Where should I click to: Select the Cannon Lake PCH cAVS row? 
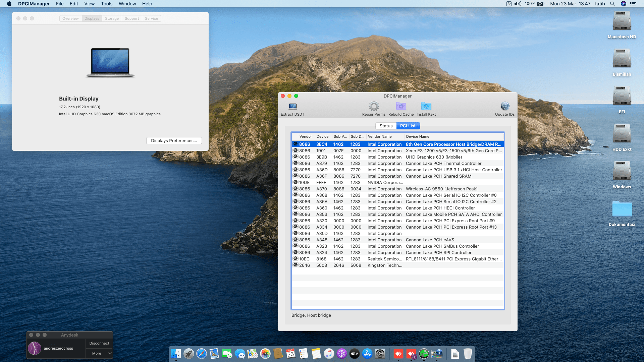[398, 240]
